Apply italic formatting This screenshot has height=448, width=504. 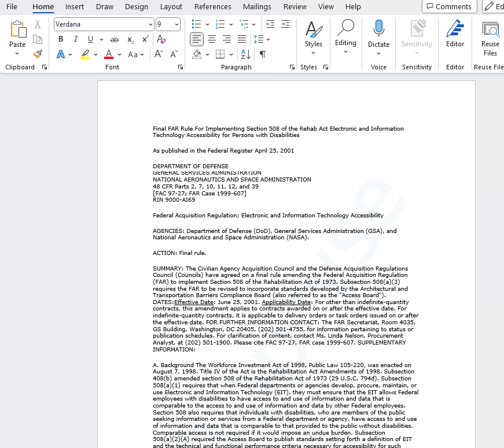click(76, 39)
